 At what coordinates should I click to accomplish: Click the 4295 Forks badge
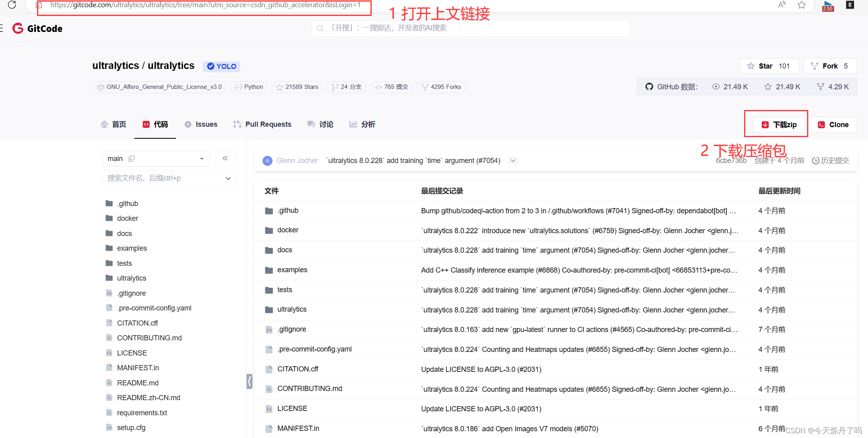point(441,87)
